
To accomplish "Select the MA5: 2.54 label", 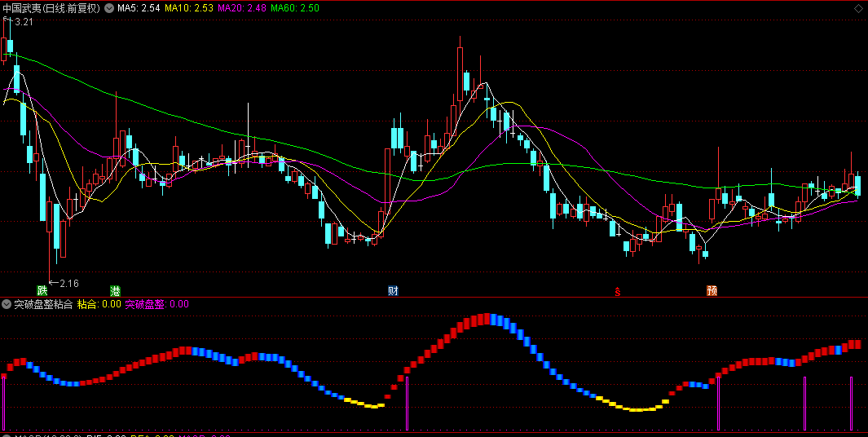I will click(x=138, y=8).
